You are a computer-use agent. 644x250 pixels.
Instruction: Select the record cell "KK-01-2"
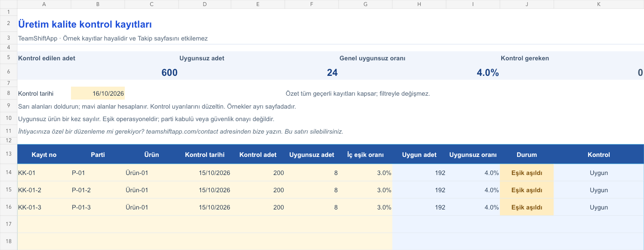coord(44,190)
